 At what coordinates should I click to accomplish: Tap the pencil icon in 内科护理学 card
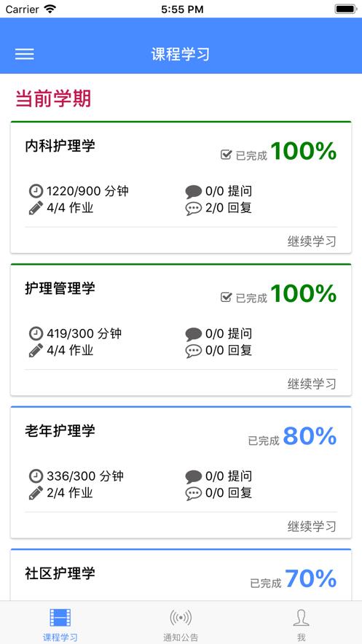pyautogui.click(x=36, y=208)
